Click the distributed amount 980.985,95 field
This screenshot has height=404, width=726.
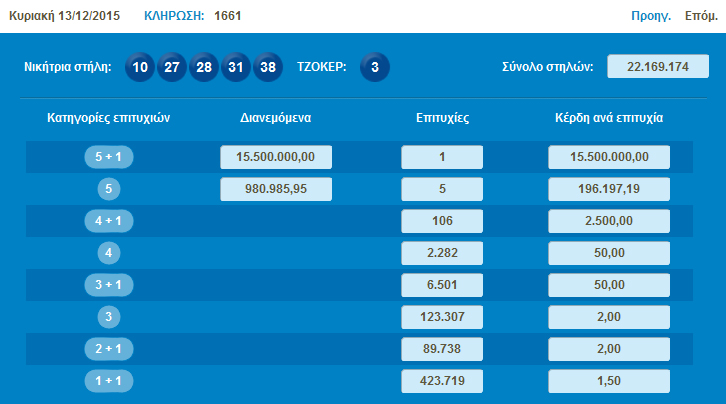click(275, 189)
